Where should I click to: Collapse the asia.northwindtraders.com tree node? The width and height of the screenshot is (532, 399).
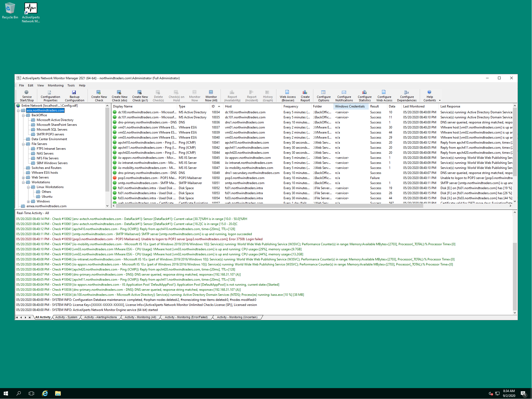tap(18, 110)
